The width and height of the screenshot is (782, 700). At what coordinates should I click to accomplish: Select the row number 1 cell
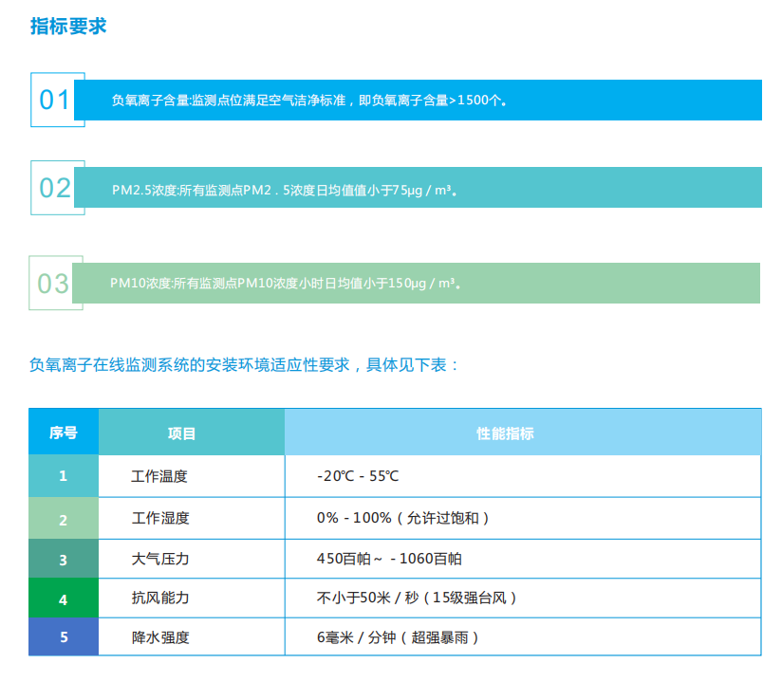tap(63, 476)
